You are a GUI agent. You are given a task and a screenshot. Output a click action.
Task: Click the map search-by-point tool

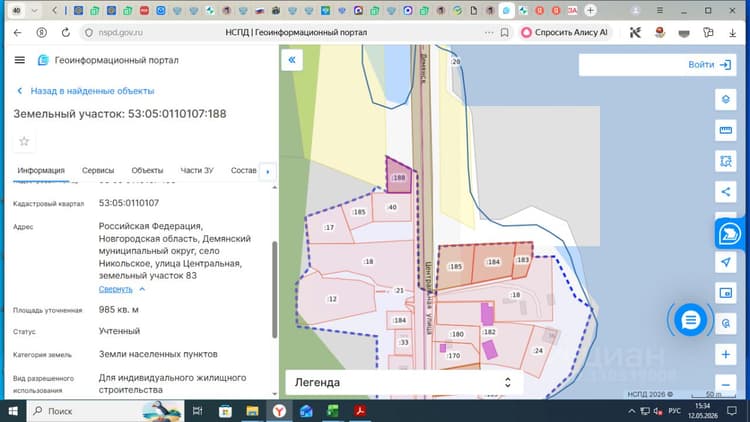[726, 323]
